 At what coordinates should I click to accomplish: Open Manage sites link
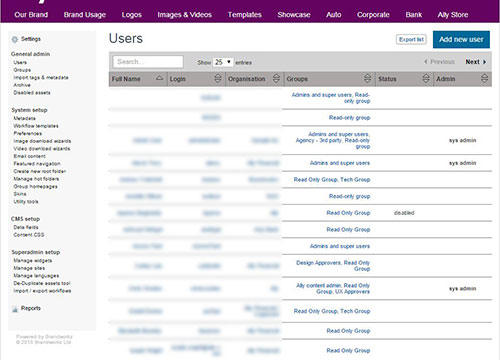[x=29, y=268]
